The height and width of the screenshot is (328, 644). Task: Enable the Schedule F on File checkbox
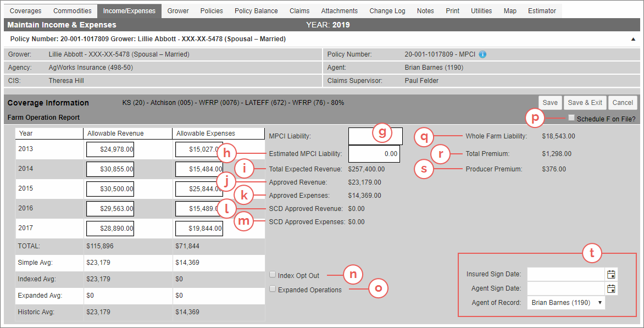point(571,118)
